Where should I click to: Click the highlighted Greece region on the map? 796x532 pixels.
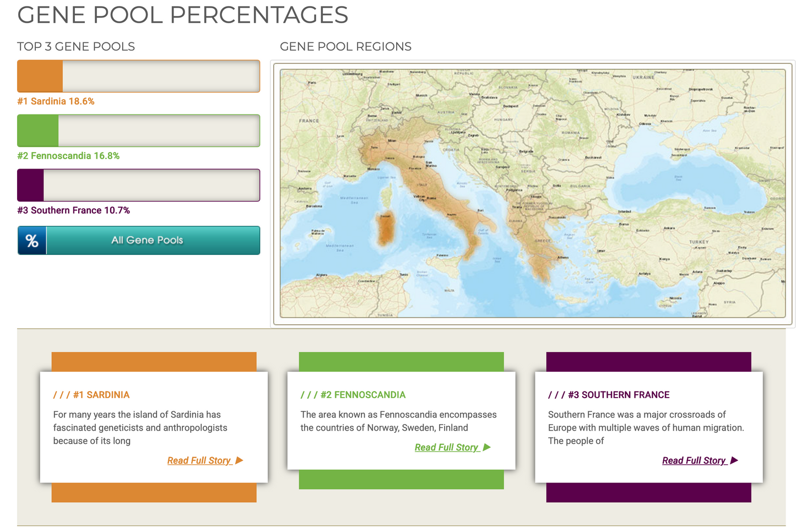[537, 248]
